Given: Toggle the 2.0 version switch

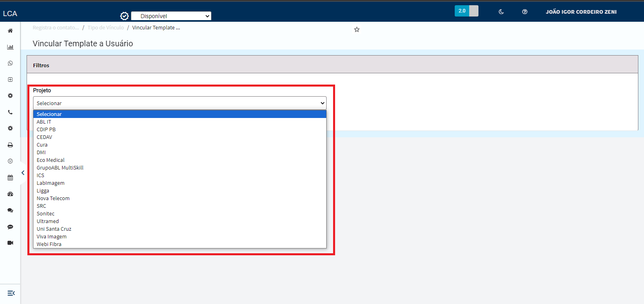Looking at the screenshot, I should click(x=466, y=11).
